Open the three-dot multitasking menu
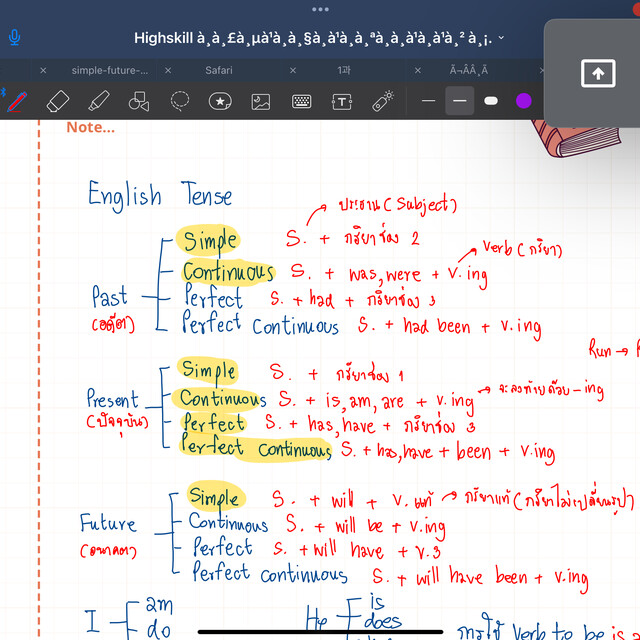The image size is (640, 640). tap(320, 9)
